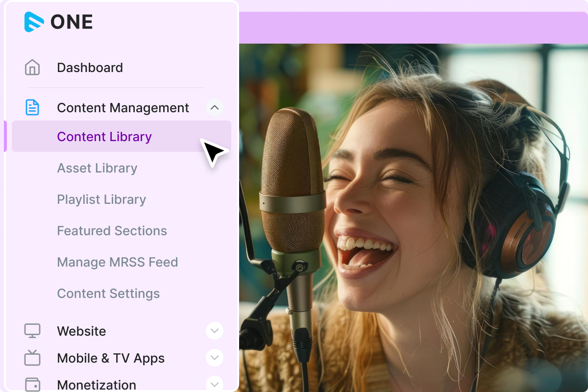Click the Mobile & TV Apps label
Image resolution: width=588 pixels, height=392 pixels.
(x=111, y=358)
